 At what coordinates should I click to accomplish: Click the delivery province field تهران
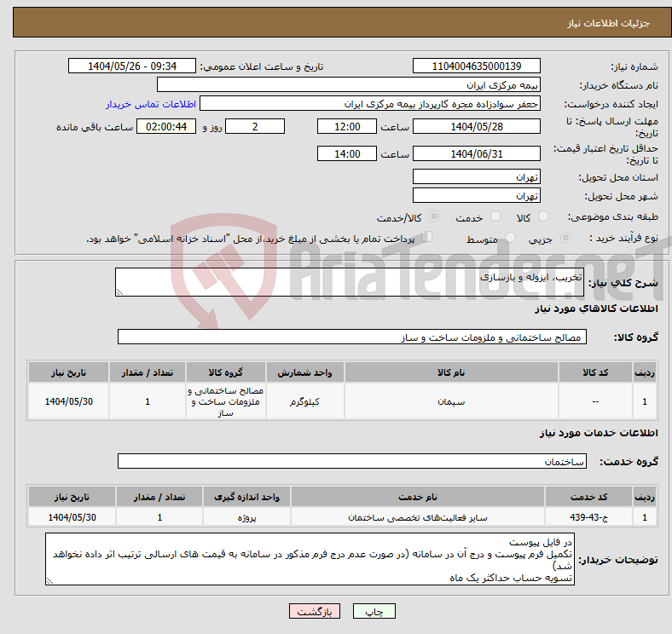[477, 176]
